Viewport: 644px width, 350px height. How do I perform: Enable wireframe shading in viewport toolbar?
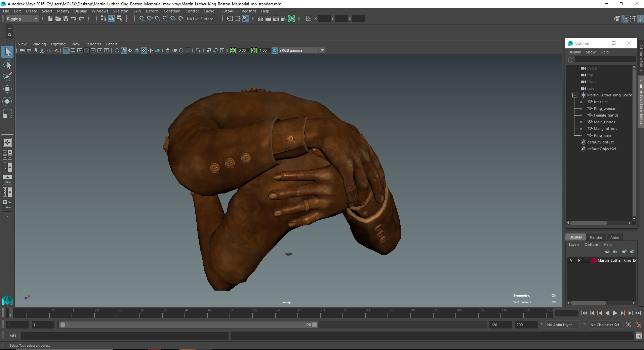click(117, 50)
